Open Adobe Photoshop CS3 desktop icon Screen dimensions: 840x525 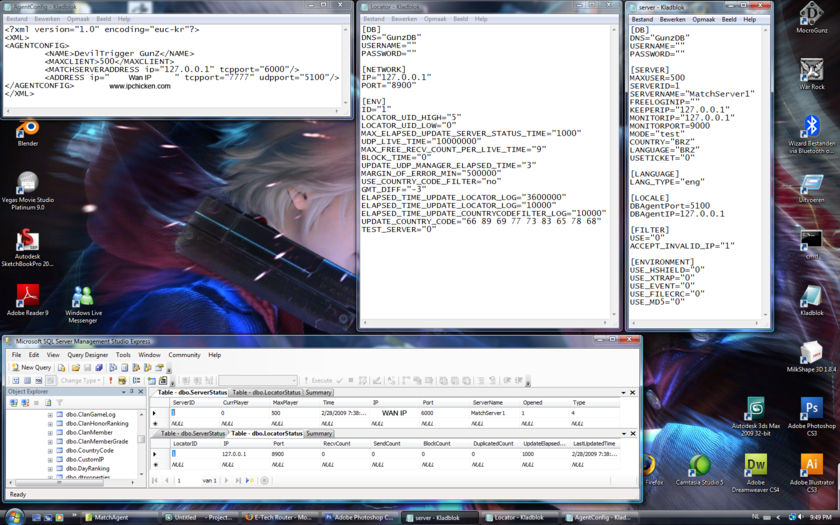click(811, 410)
